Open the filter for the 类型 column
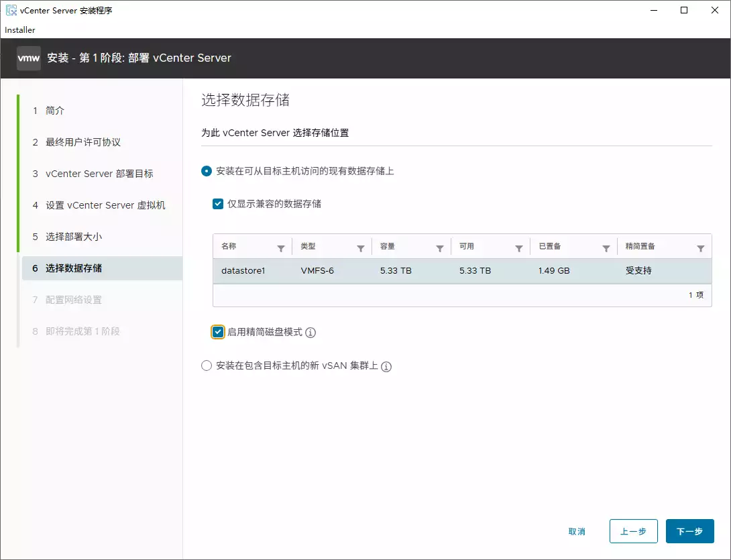This screenshot has height=560, width=731. [360, 249]
